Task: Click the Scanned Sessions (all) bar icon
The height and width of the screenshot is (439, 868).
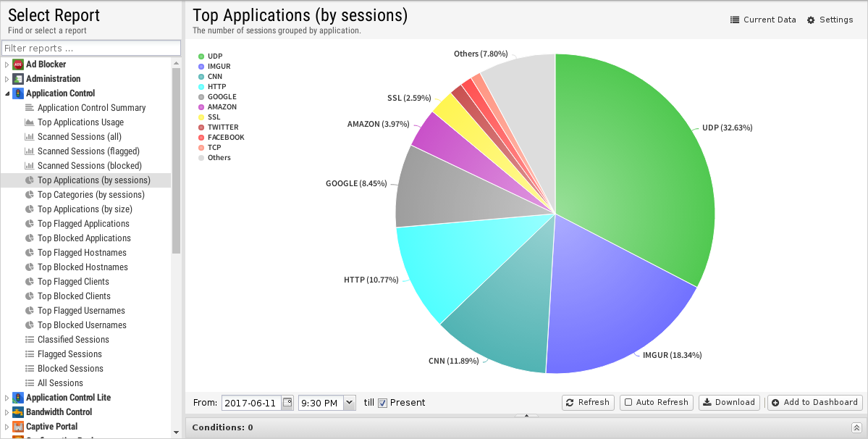Action: [x=30, y=136]
